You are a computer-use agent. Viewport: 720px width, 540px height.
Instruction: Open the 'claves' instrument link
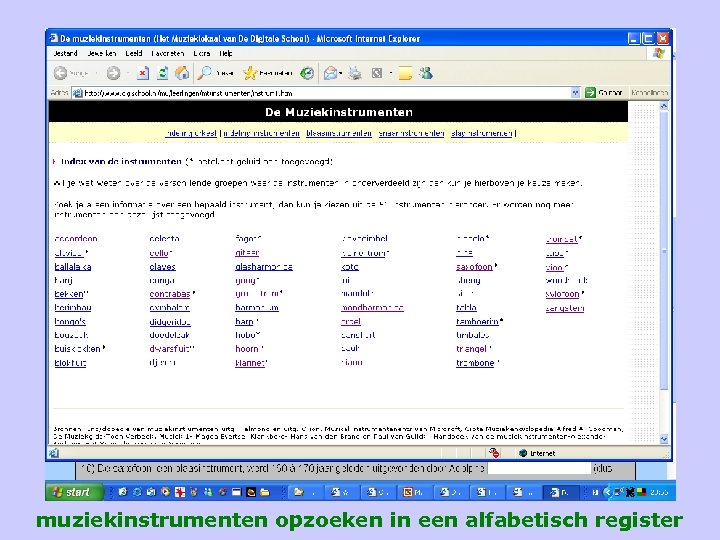pyautogui.click(x=163, y=267)
